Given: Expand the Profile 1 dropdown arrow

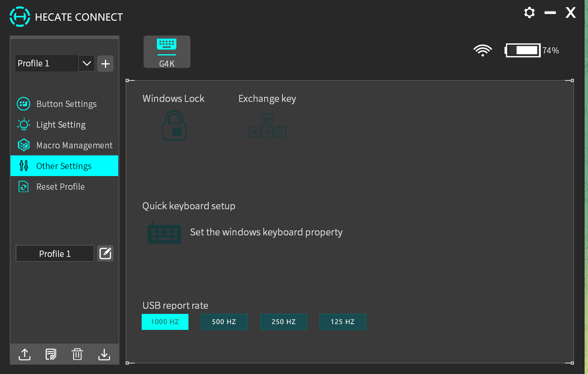Looking at the screenshot, I should pyautogui.click(x=87, y=63).
